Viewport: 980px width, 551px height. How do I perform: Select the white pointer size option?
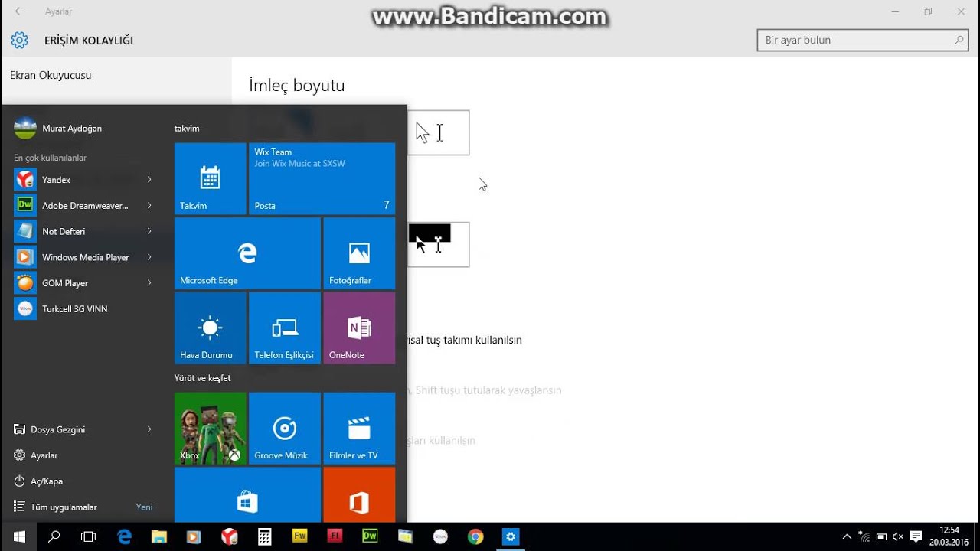click(438, 133)
